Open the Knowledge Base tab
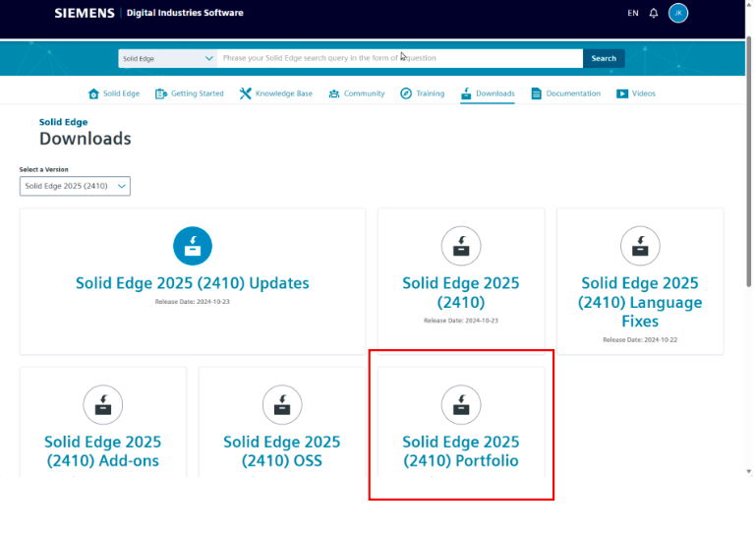Image resolution: width=756 pixels, height=536 pixels. pyautogui.click(x=283, y=93)
